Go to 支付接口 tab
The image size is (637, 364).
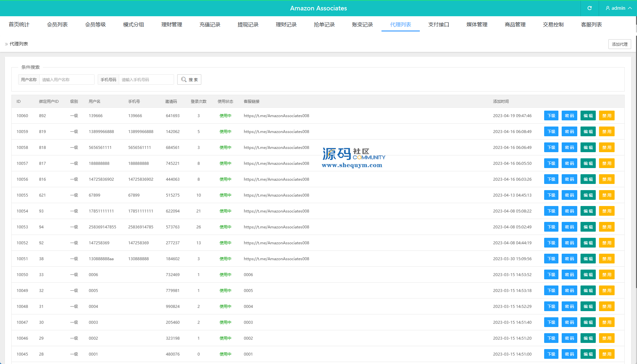tap(439, 25)
